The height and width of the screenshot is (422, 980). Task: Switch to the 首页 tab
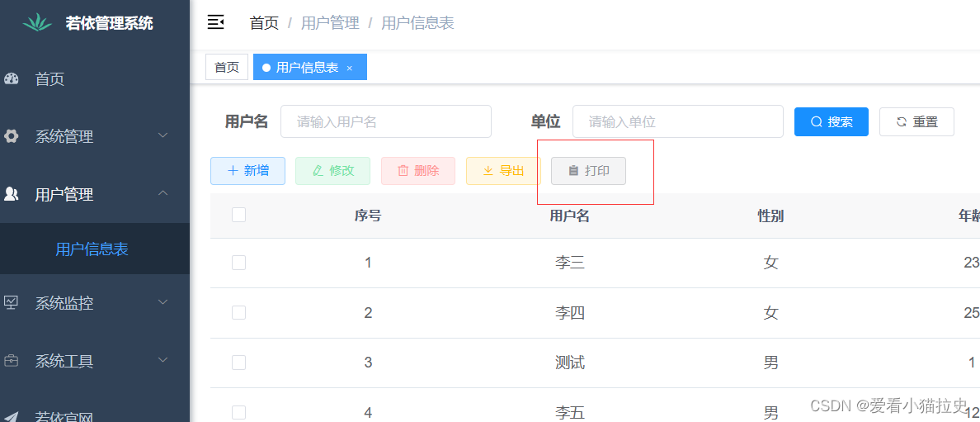pyautogui.click(x=227, y=67)
